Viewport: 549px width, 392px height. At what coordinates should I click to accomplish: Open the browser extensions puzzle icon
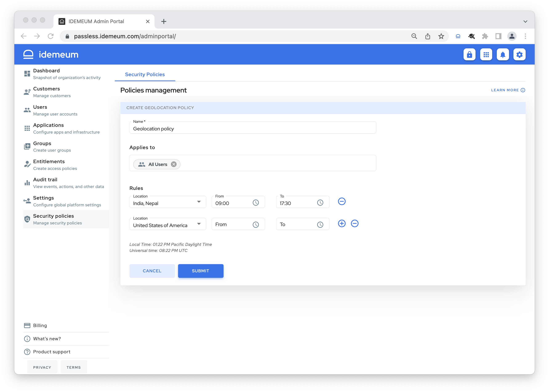(x=485, y=36)
